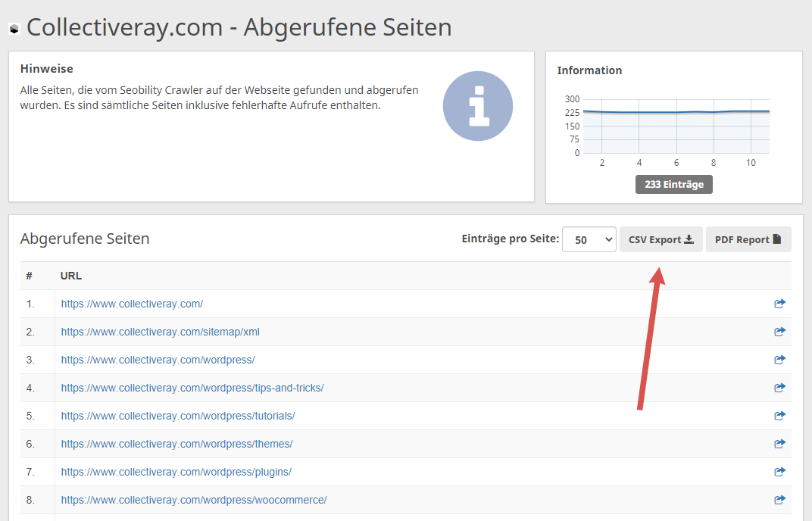Click the # column header
Viewport: 812px width, 521px height.
[x=29, y=276]
